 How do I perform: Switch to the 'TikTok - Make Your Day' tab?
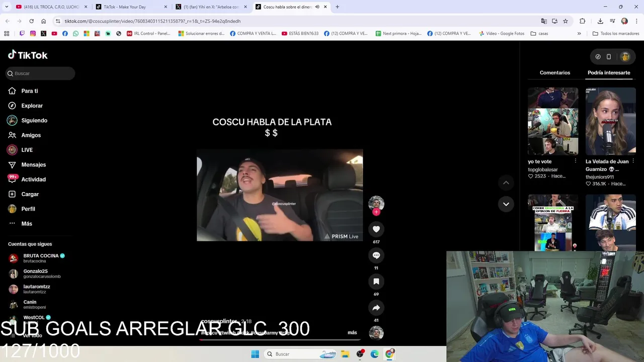[x=131, y=7]
